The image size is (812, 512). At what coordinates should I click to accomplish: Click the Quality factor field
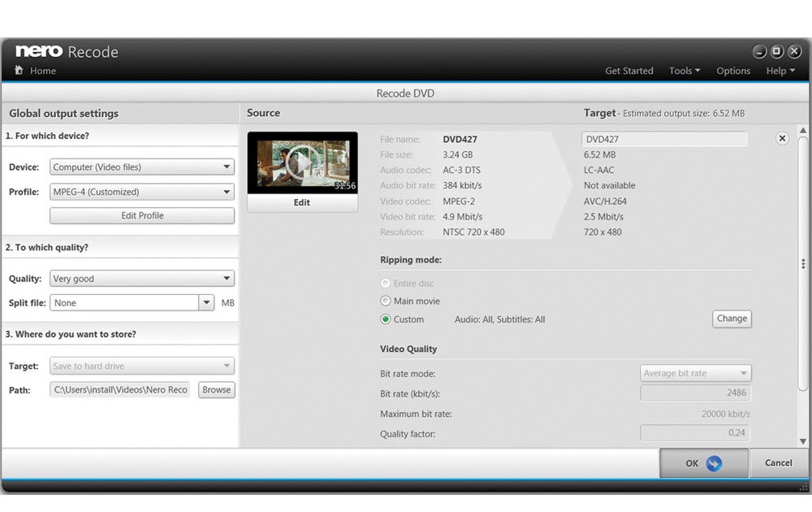pyautogui.click(x=696, y=432)
